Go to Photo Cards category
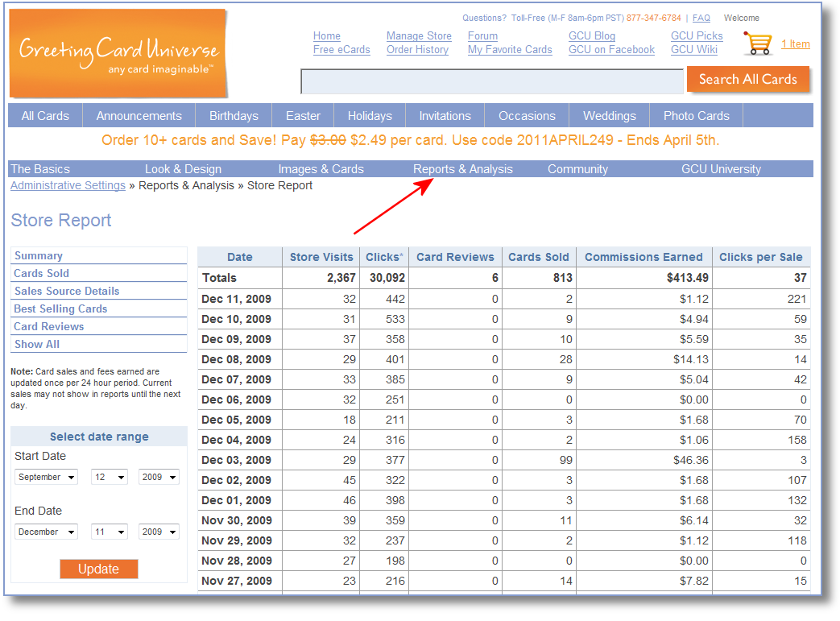Image resolution: width=840 pixels, height=621 pixels. pyautogui.click(x=697, y=116)
